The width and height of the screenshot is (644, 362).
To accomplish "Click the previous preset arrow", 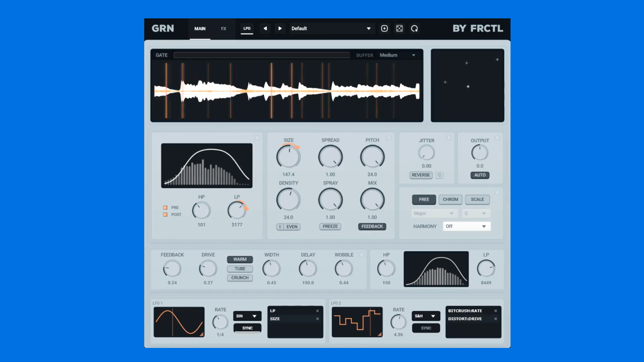I will 265,28.
